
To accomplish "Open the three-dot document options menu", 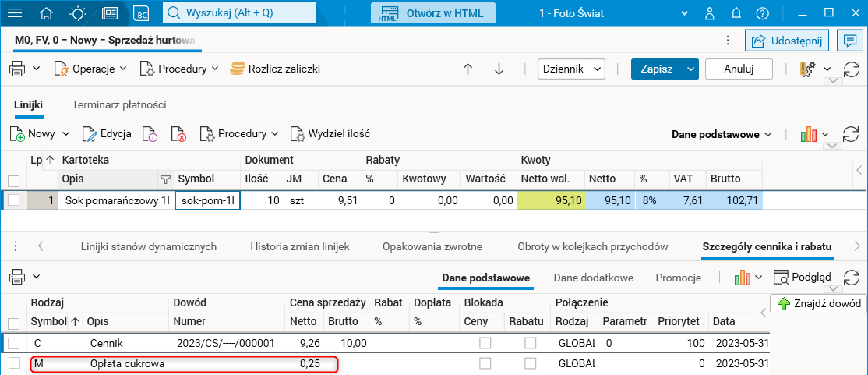I will coord(727,40).
